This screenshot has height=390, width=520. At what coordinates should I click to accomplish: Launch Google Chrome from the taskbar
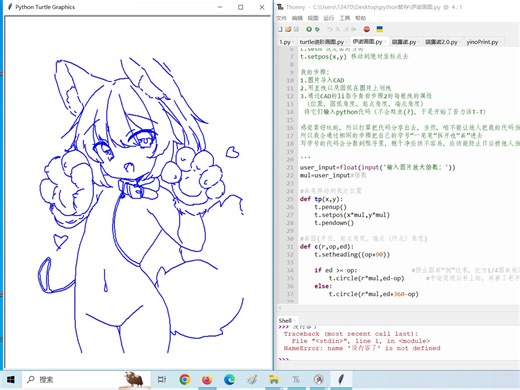(185, 379)
